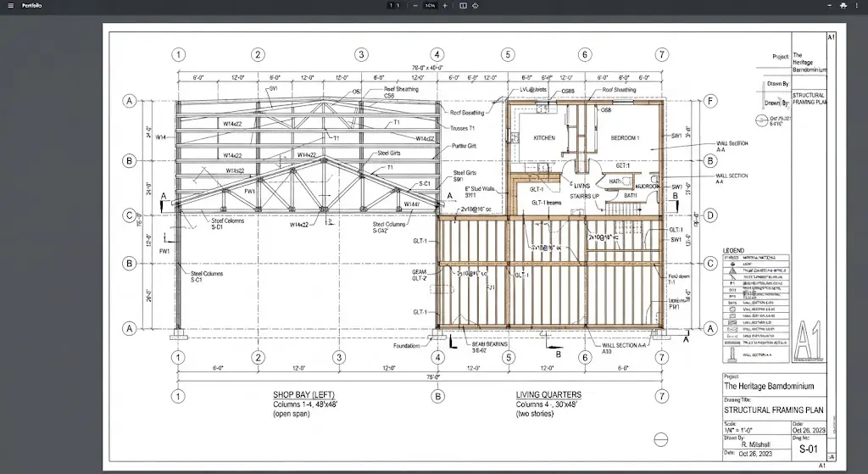
Task: Open the hamburger sidebar menu
Action: [x=10, y=6]
